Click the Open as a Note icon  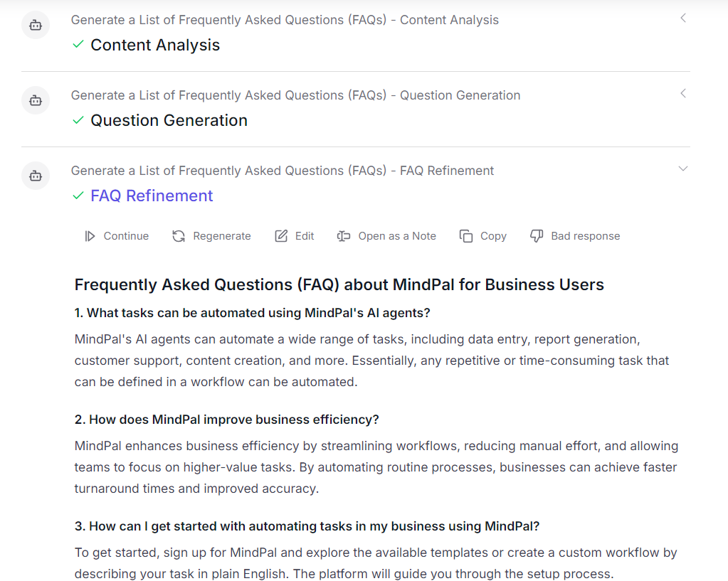click(x=344, y=236)
